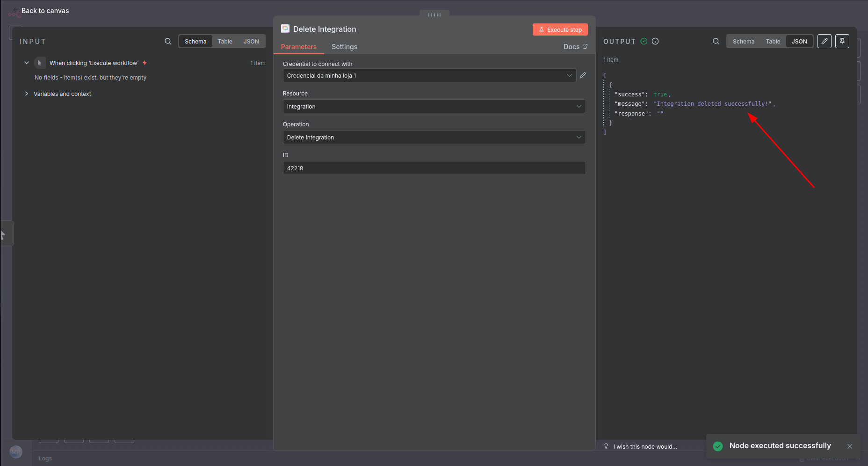
Task: Open the Logs panel at bottom
Action: coord(45,459)
